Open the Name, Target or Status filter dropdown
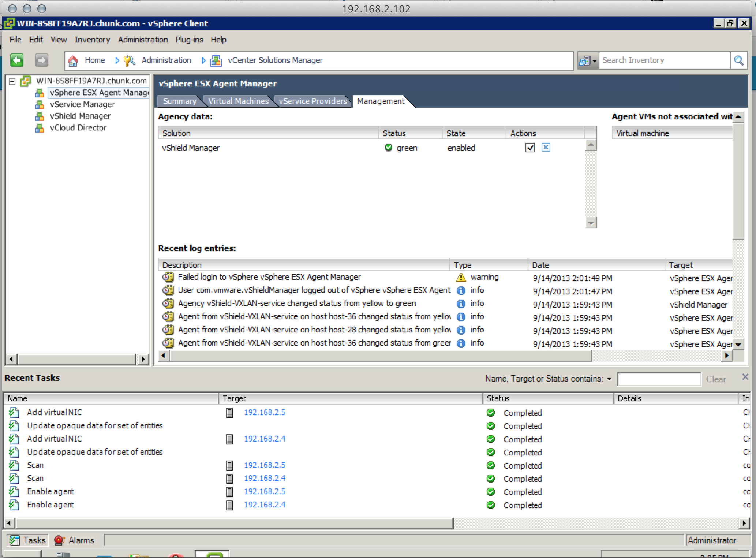The image size is (756, 558). pyautogui.click(x=609, y=379)
